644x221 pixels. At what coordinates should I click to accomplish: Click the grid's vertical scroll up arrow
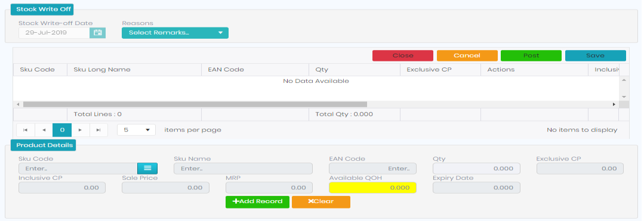624,80
